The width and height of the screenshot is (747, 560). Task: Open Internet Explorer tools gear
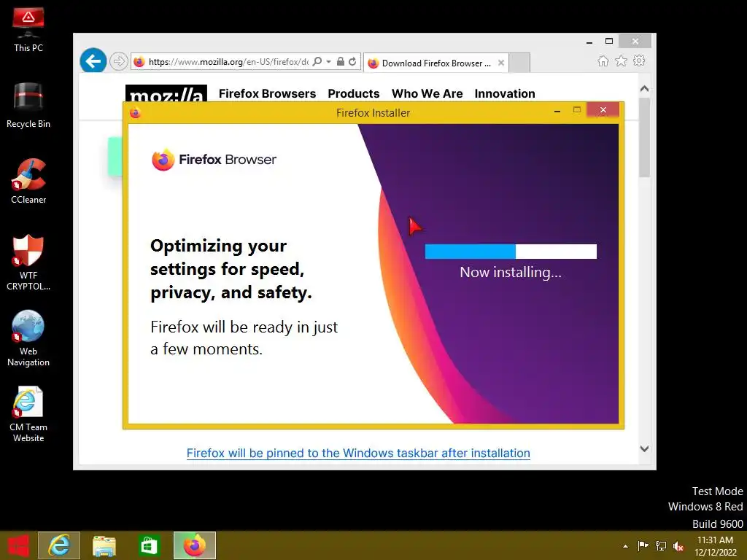639,61
